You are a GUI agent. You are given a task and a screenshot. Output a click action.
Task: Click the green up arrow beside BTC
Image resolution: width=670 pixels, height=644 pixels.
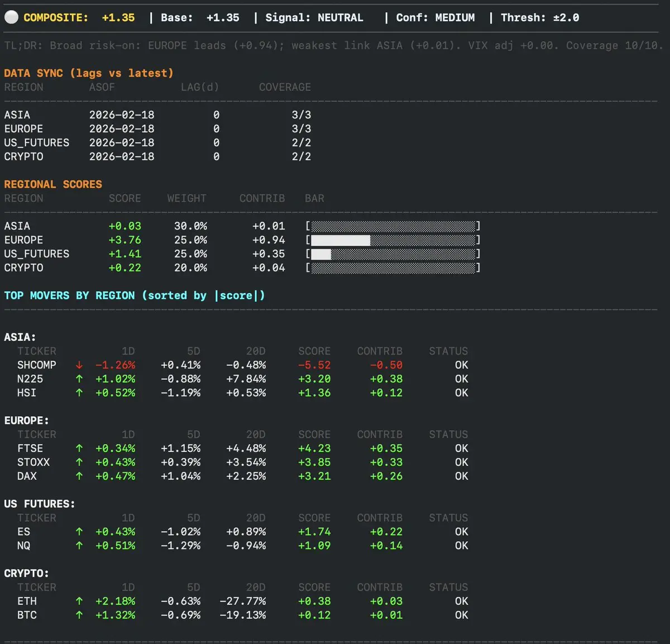(79, 616)
